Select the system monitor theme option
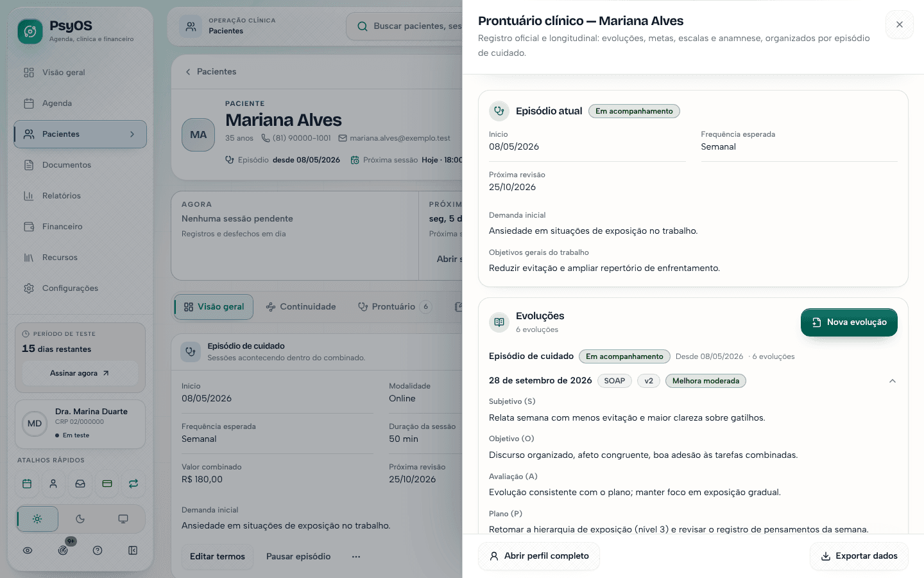The height and width of the screenshot is (578, 924). coord(123,519)
